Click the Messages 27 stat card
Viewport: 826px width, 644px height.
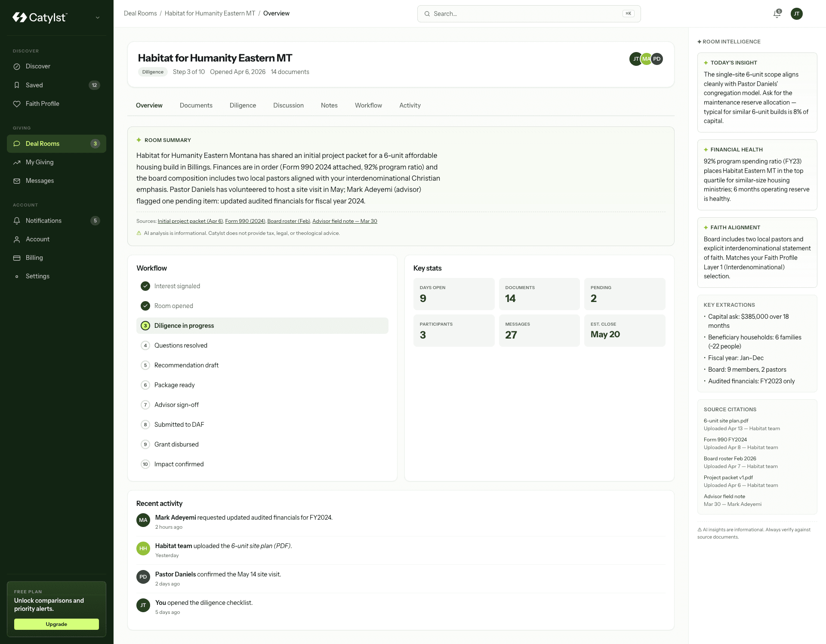click(539, 330)
